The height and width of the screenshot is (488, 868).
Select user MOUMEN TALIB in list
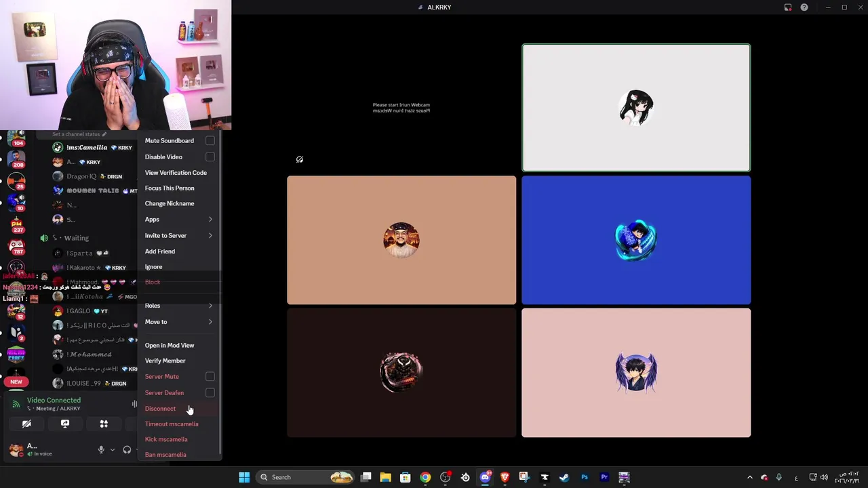[94, 190]
